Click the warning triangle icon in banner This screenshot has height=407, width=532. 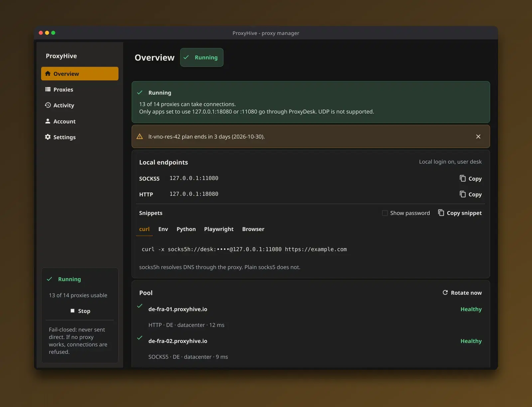point(140,136)
